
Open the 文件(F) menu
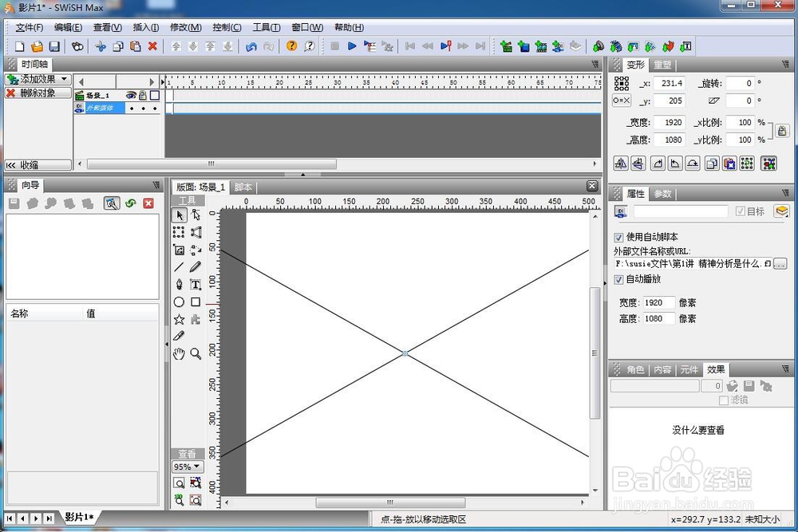29,27
